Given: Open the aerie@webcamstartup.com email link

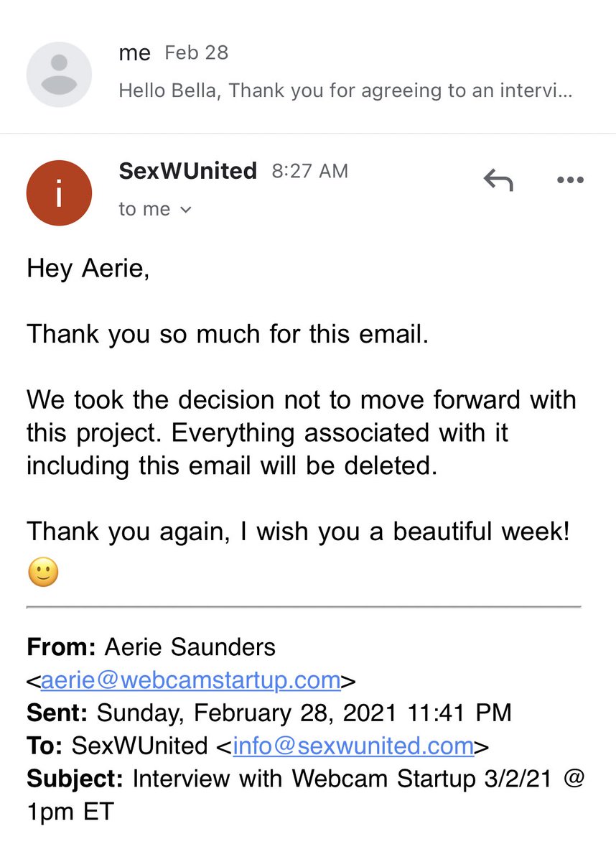Looking at the screenshot, I should click(190, 680).
